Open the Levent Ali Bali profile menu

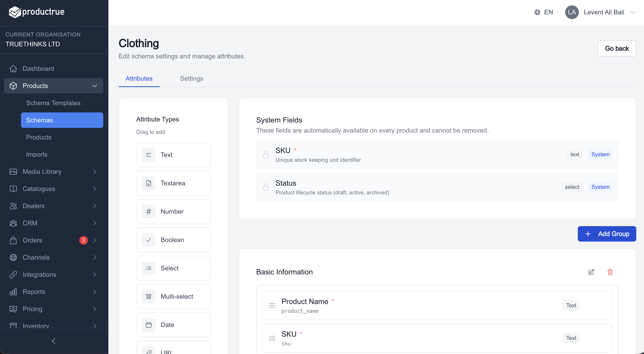point(604,12)
